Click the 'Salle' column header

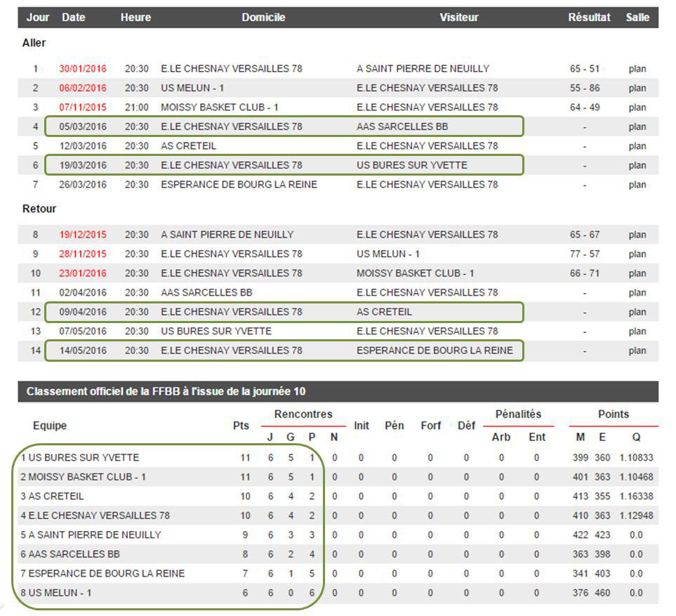(637, 18)
